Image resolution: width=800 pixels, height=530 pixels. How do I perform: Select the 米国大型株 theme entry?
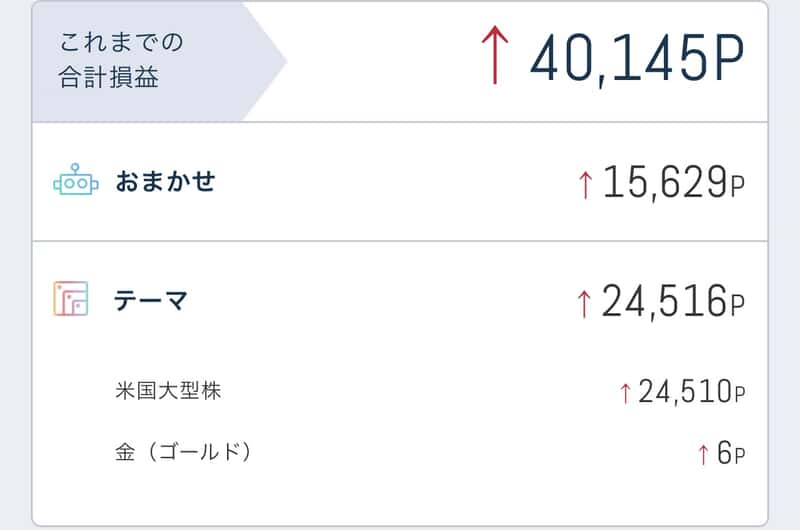pyautogui.click(x=168, y=391)
